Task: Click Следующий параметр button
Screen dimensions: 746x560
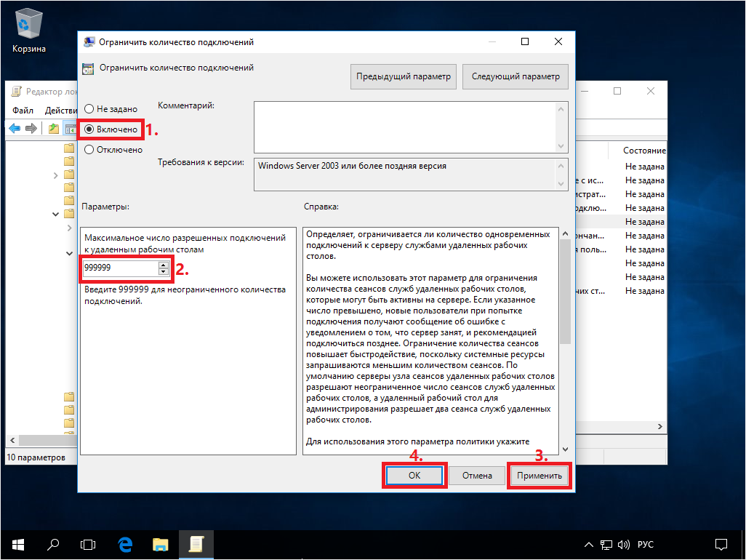Action: 516,76
